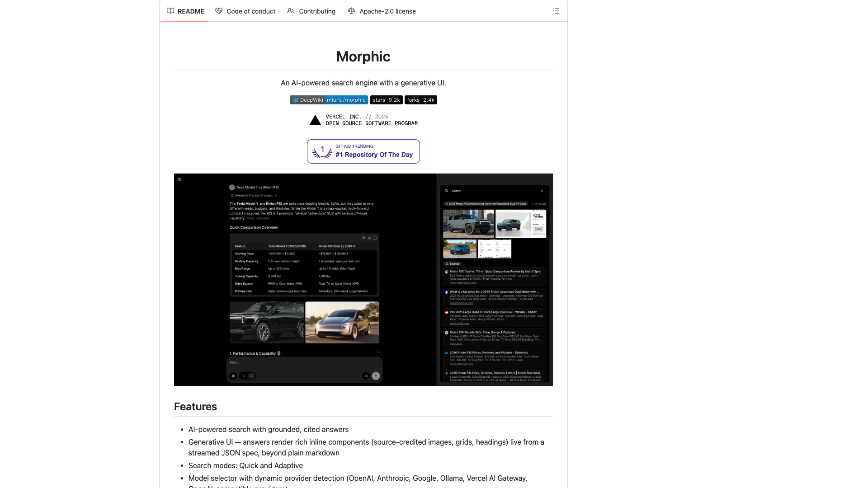Click the license scale icon
Viewport: 868px width, 488px height.
tap(351, 11)
